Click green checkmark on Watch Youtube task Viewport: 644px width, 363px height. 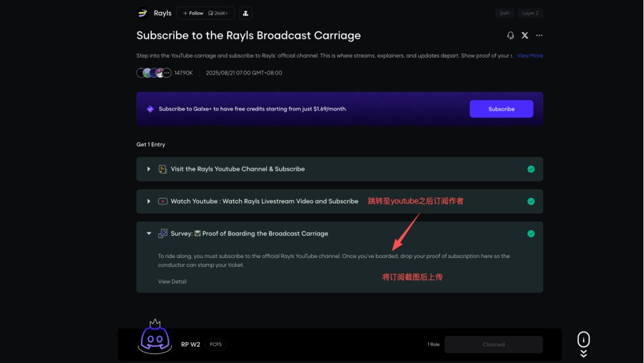pyautogui.click(x=531, y=201)
